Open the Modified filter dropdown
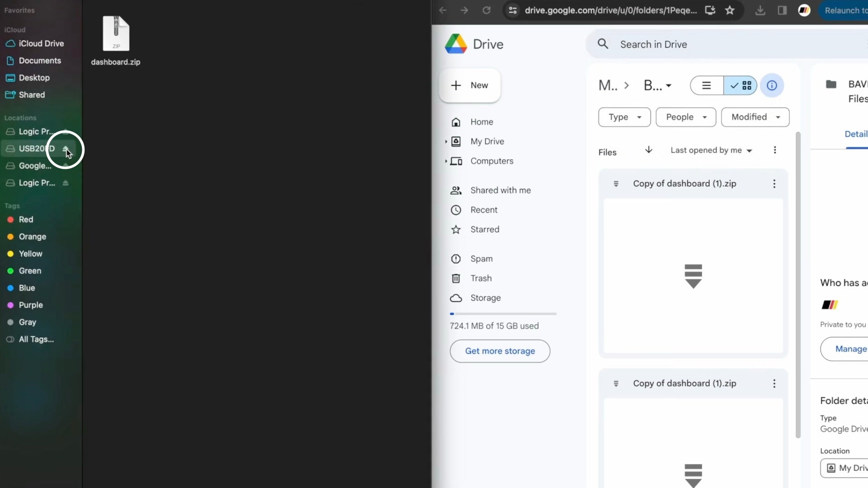Image resolution: width=868 pixels, height=488 pixels. click(x=755, y=117)
